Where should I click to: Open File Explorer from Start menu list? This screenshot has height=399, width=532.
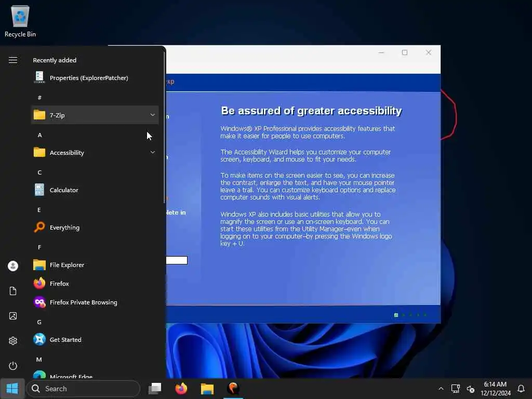95,264
